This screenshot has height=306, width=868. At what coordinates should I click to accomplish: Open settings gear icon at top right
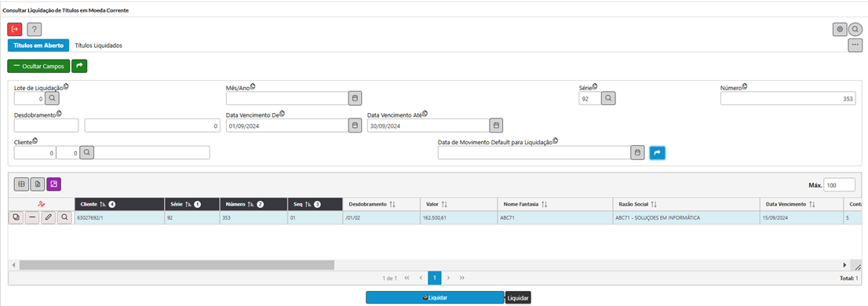click(840, 29)
